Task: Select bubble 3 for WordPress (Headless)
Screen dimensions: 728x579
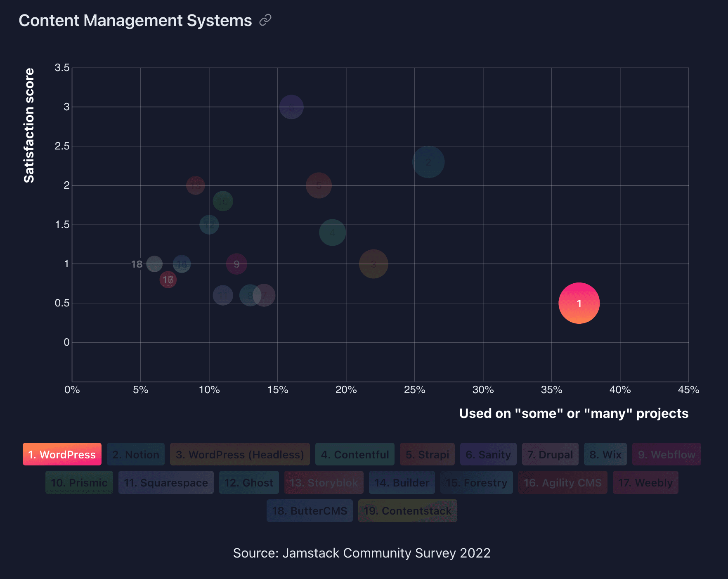Action: tap(373, 264)
